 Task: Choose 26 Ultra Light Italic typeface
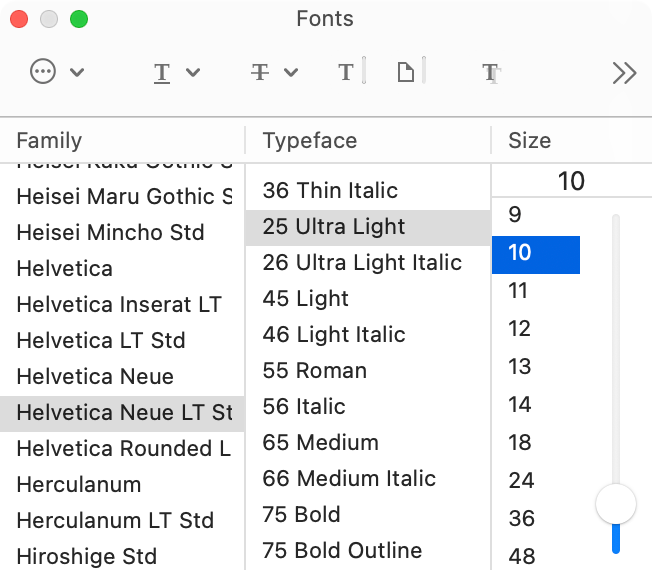pos(368,263)
